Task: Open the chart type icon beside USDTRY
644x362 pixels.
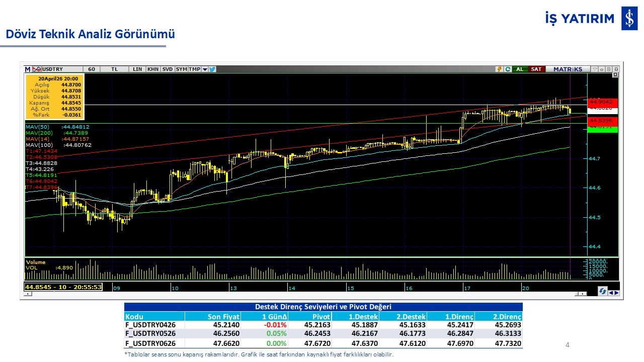Action: tap(36, 69)
